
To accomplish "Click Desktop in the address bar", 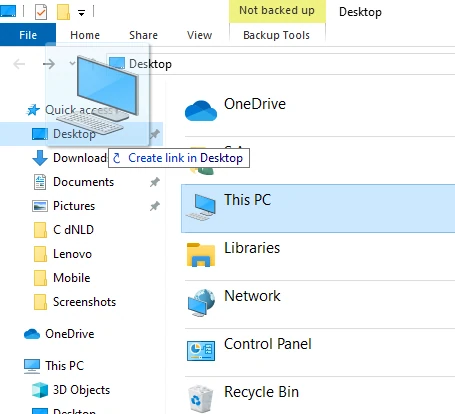I will (150, 64).
